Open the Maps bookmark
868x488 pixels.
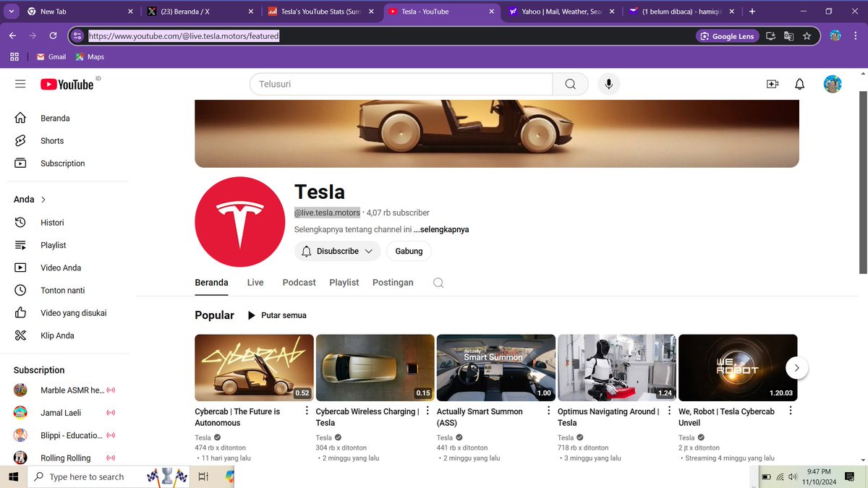pos(90,56)
